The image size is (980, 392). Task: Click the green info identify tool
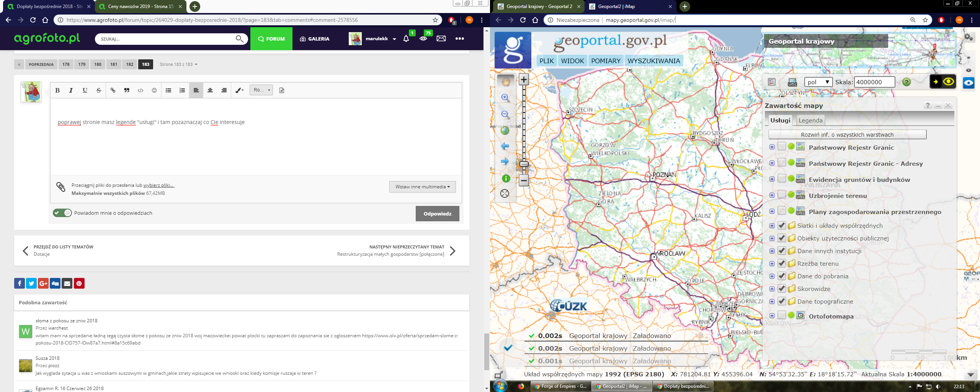(x=505, y=178)
